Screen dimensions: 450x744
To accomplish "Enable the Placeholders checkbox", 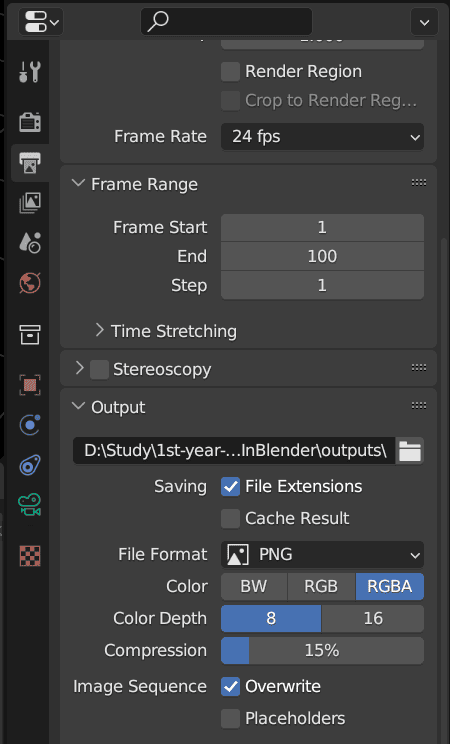I will pyautogui.click(x=231, y=718).
